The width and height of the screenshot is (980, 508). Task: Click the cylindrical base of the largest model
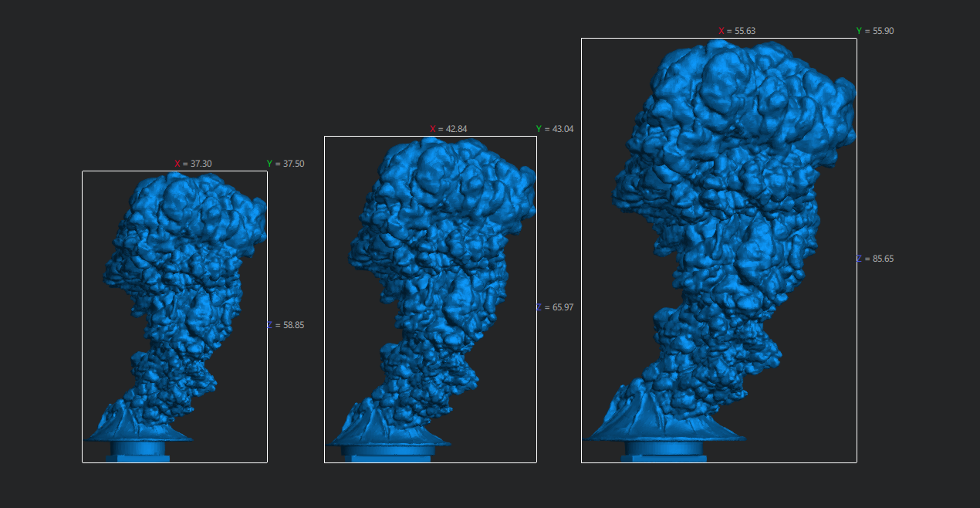664,449
